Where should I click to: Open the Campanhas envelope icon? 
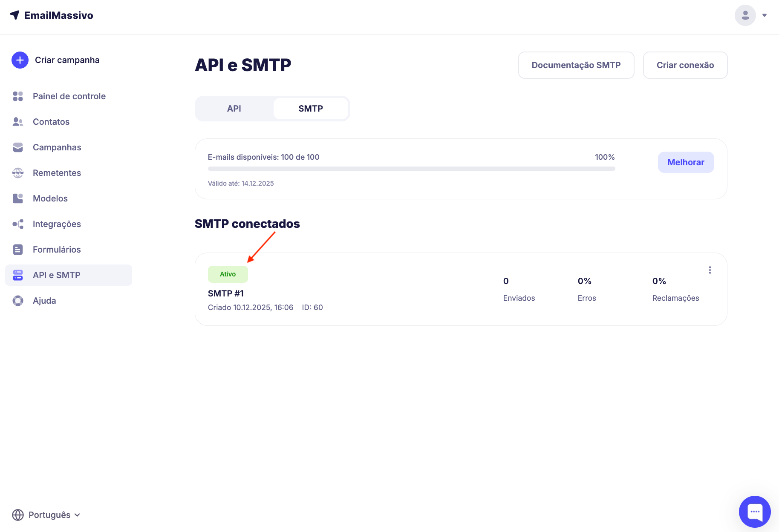[x=18, y=147]
